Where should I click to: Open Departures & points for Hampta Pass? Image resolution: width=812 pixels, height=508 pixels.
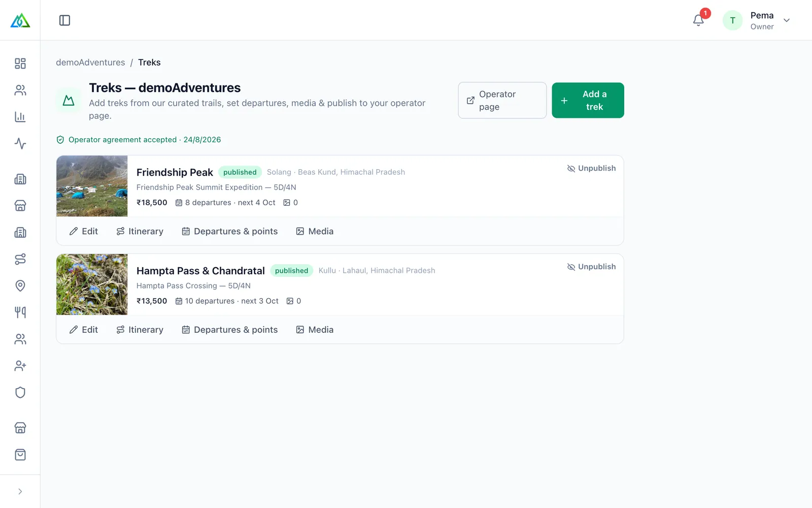(230, 330)
